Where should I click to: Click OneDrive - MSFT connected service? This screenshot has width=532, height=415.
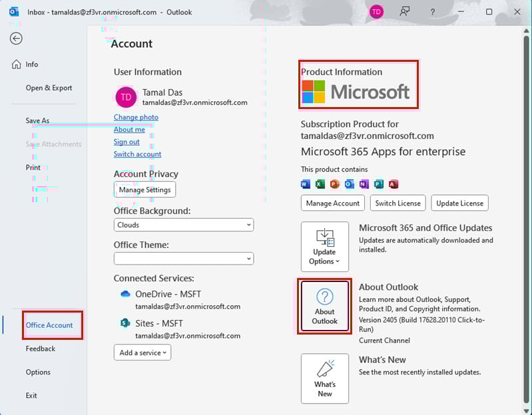[168, 294]
